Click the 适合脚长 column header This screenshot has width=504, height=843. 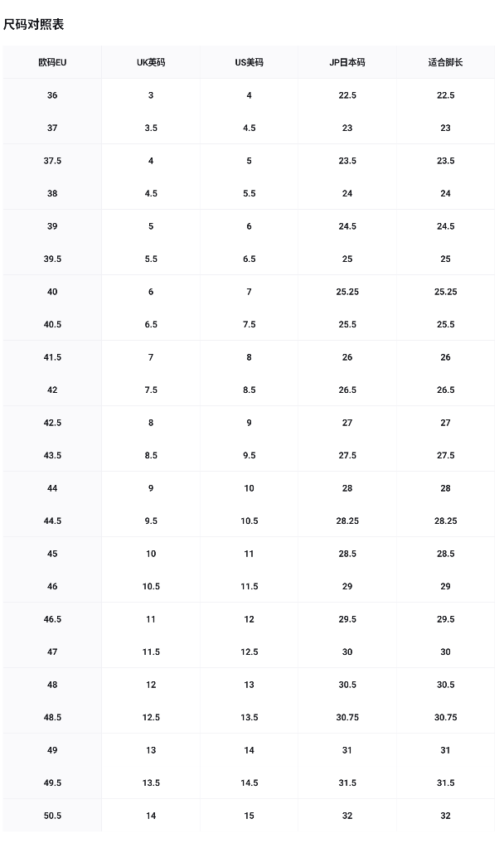[445, 62]
